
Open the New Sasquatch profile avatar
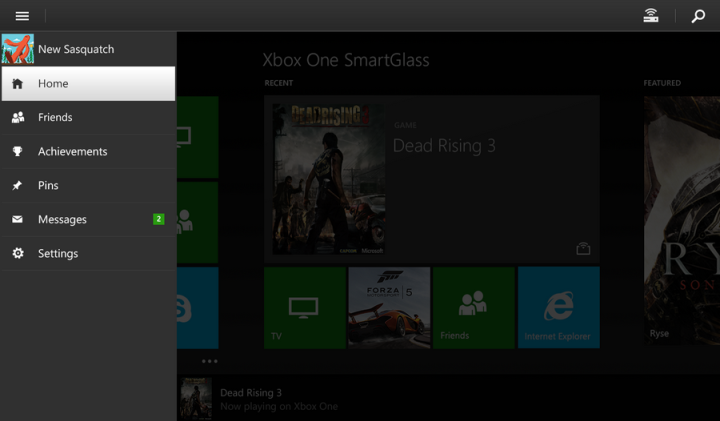[x=17, y=49]
